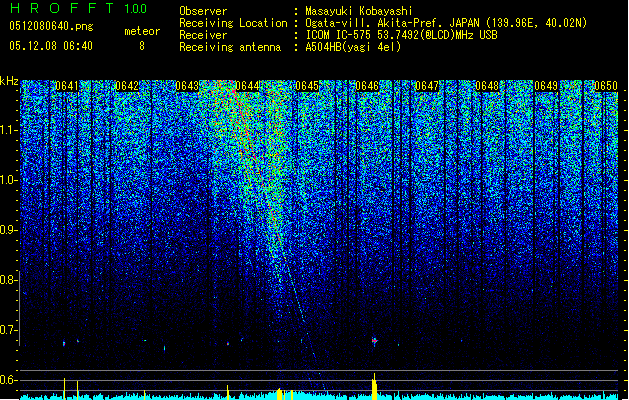Click the Receiver value ICOM IC-575 text

(401, 35)
